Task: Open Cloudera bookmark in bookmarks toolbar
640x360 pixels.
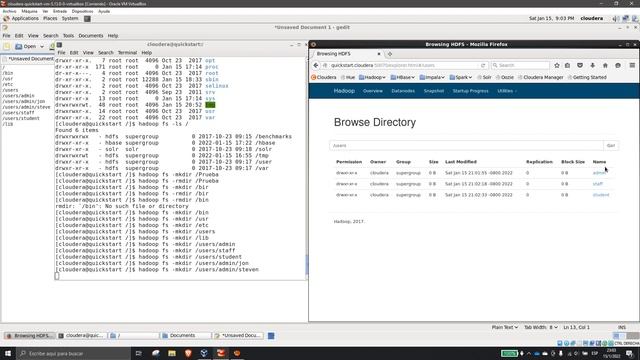Action: (x=324, y=77)
